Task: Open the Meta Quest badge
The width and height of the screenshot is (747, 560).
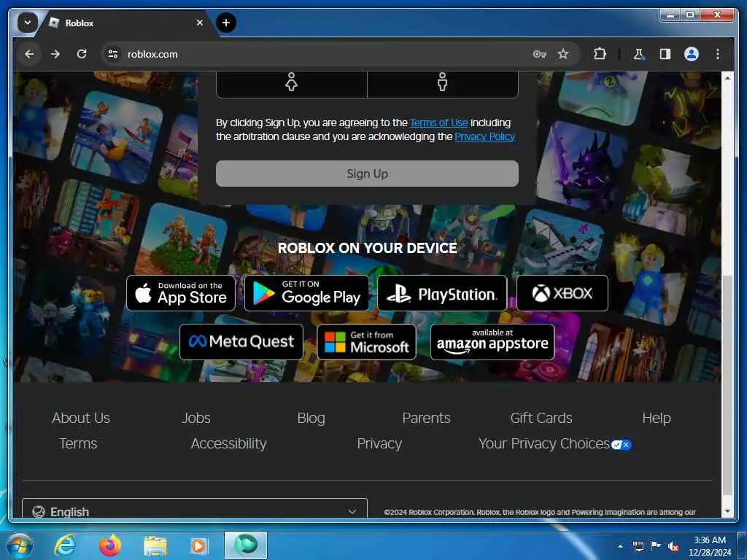Action: click(x=241, y=342)
